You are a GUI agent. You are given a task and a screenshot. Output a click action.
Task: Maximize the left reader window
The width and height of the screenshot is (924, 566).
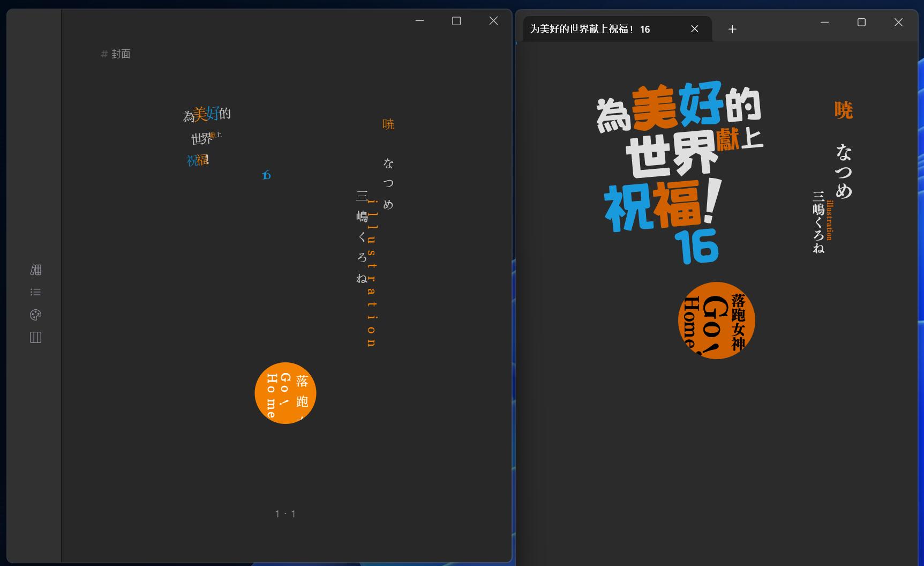pos(456,21)
